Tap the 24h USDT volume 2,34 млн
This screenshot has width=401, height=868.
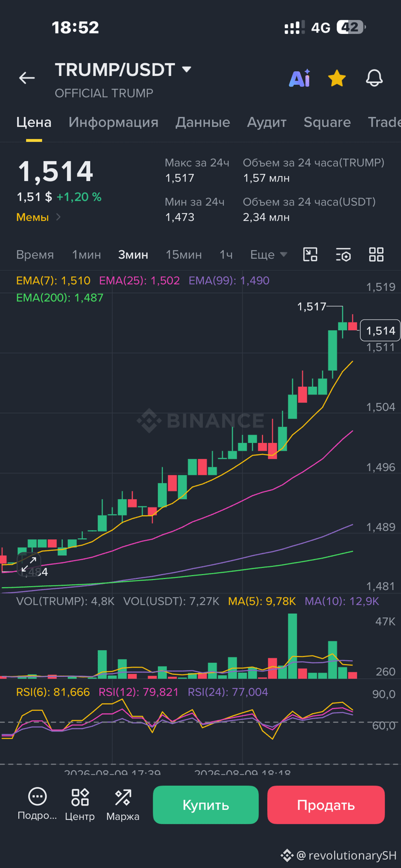266,217
